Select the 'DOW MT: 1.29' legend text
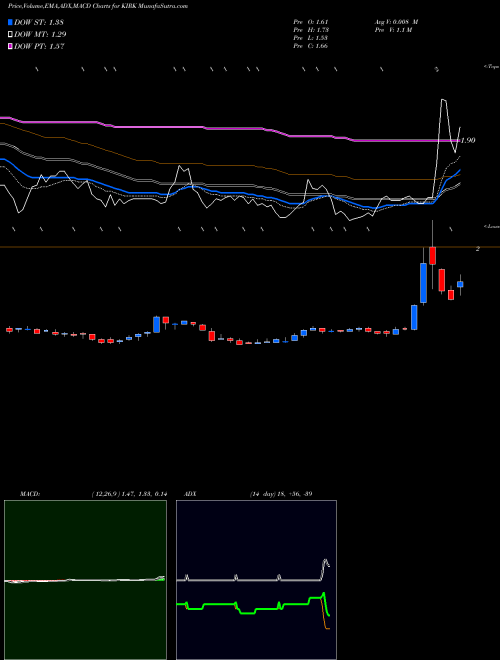500x660 pixels. tap(40, 35)
